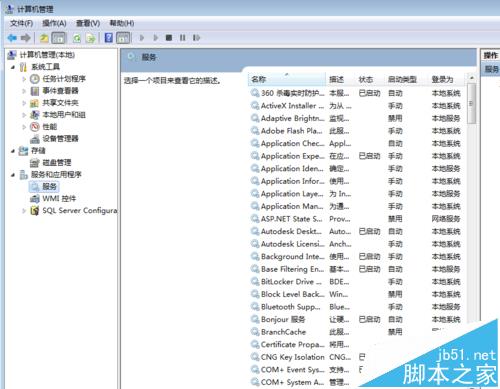Viewport: 500px width, 389px height.
Task: Expand the 任务计划程序 node
Action: click(24, 79)
